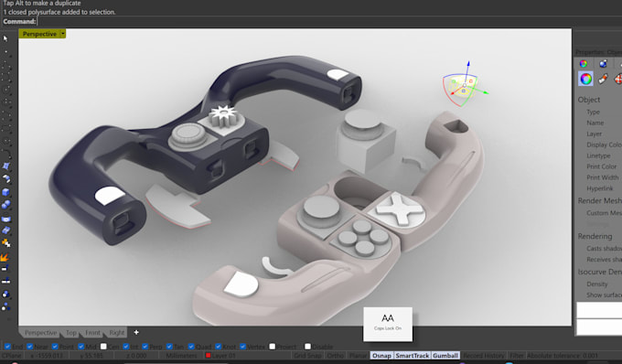Open the blue sphere panel tab icon

pyautogui.click(x=603, y=63)
